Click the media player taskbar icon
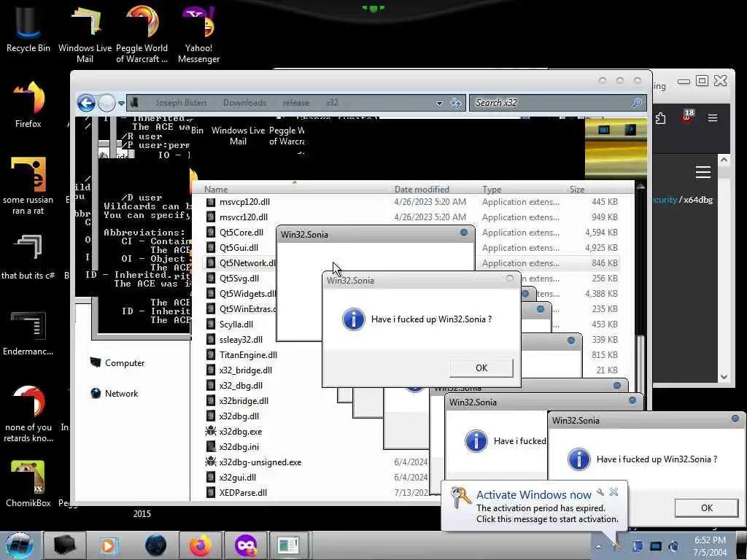The image size is (747, 560). tap(108, 545)
